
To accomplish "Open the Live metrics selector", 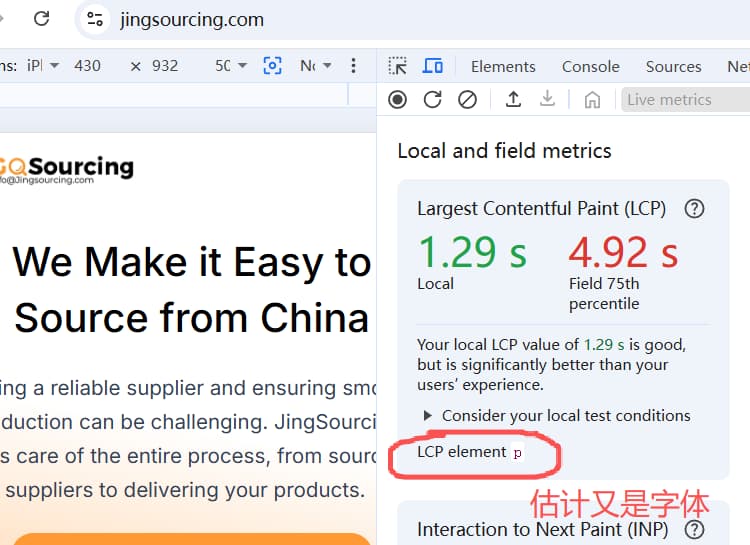I will [x=685, y=100].
